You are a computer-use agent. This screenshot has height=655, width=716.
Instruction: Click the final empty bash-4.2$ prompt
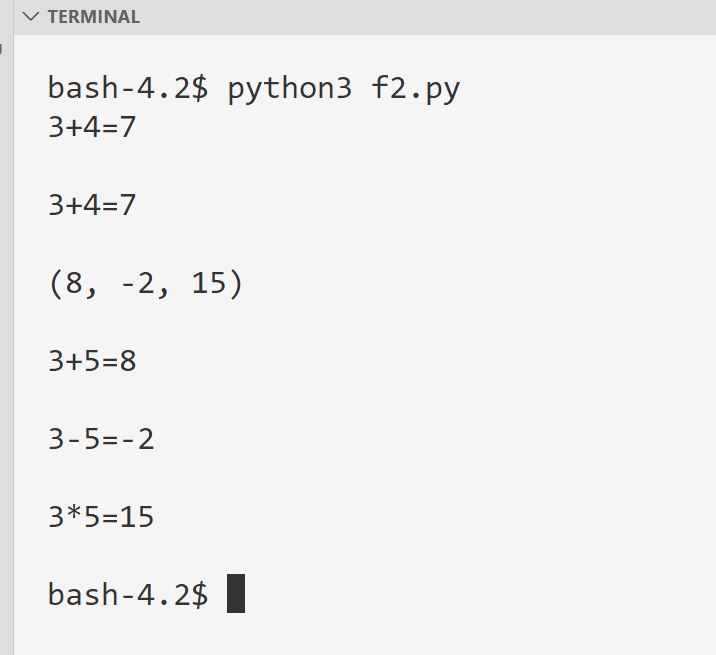(128, 595)
